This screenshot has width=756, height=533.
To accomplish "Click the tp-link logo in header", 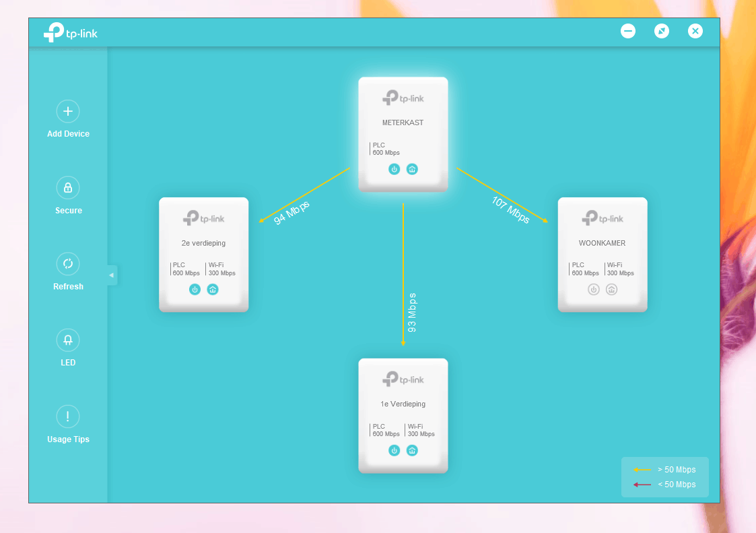I will click(71, 32).
